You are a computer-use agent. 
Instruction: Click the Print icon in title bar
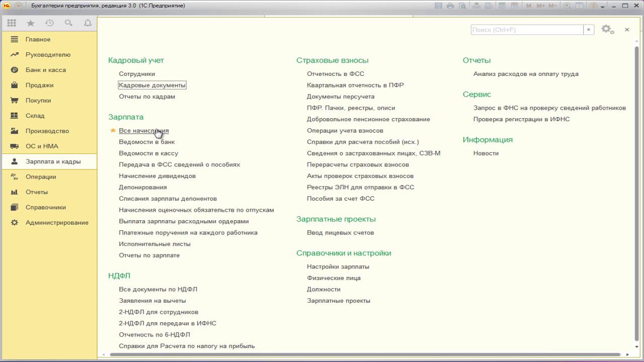pos(450,6)
